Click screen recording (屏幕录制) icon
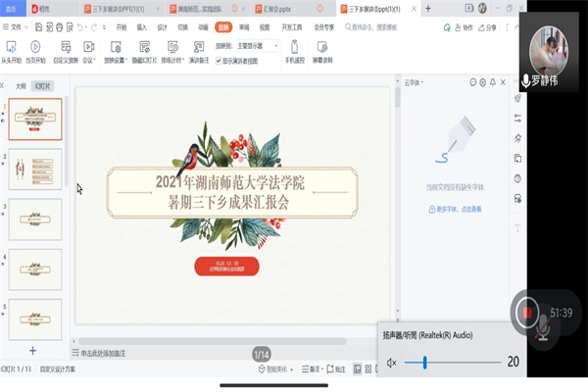 pos(322,47)
